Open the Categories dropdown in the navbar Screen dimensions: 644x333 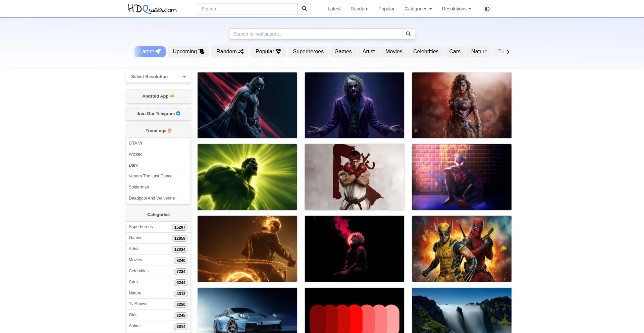418,9
